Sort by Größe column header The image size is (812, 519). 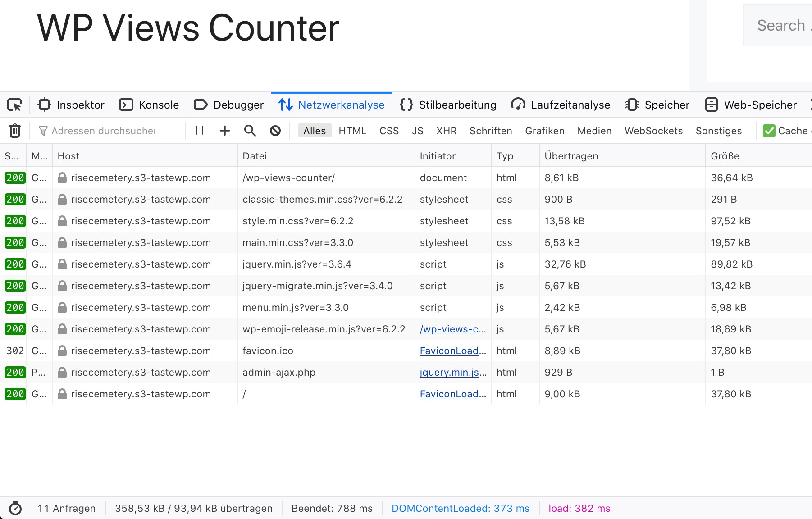(x=759, y=156)
